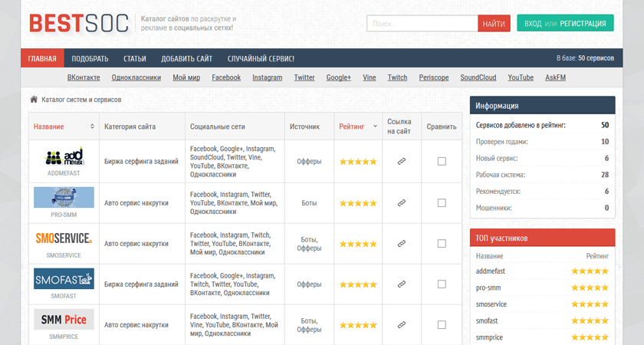Filter by Periscope network link
The image size is (644, 345).
coord(434,77)
